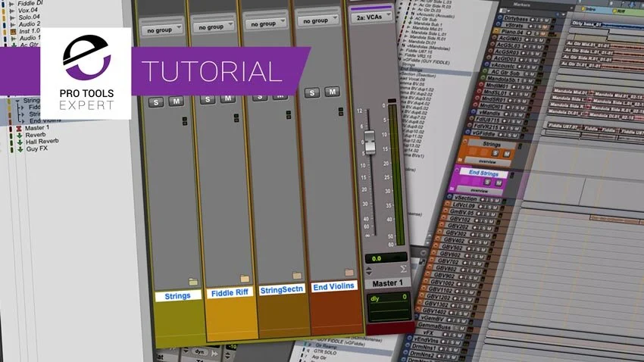Mute the End Violins channel

[333, 91]
